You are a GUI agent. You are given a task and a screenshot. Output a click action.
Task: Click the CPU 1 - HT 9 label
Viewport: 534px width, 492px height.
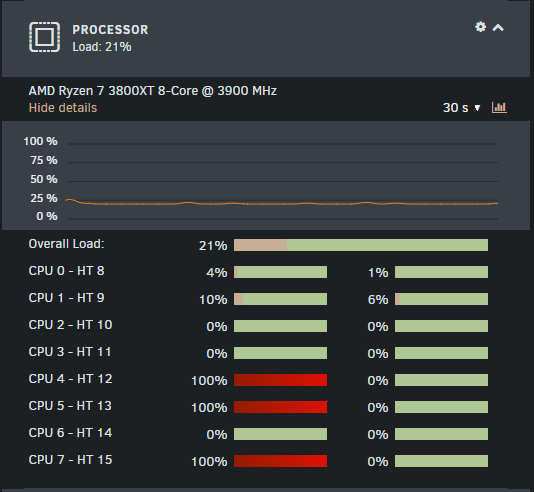pos(66,298)
